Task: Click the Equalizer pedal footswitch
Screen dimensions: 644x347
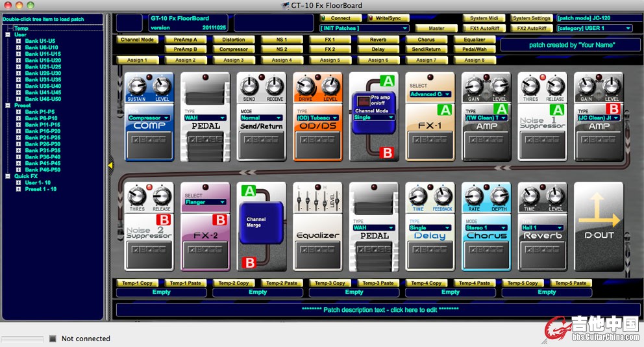Action: [317, 255]
